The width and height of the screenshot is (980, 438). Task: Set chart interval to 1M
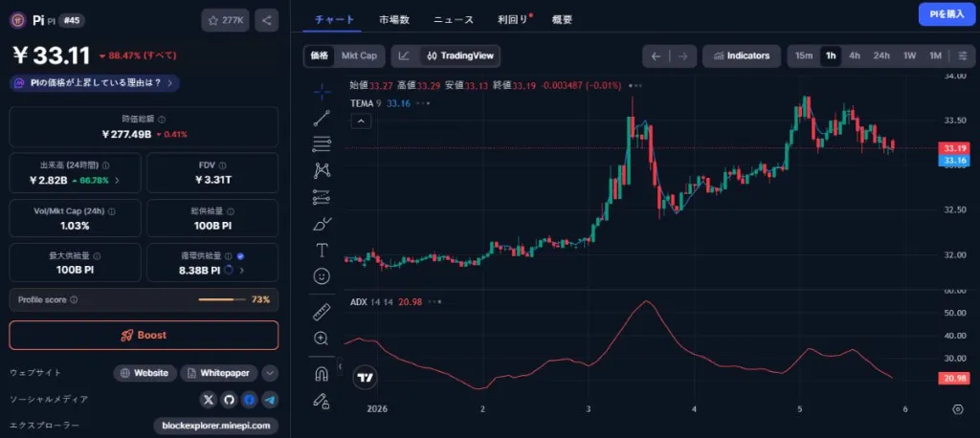click(x=935, y=55)
